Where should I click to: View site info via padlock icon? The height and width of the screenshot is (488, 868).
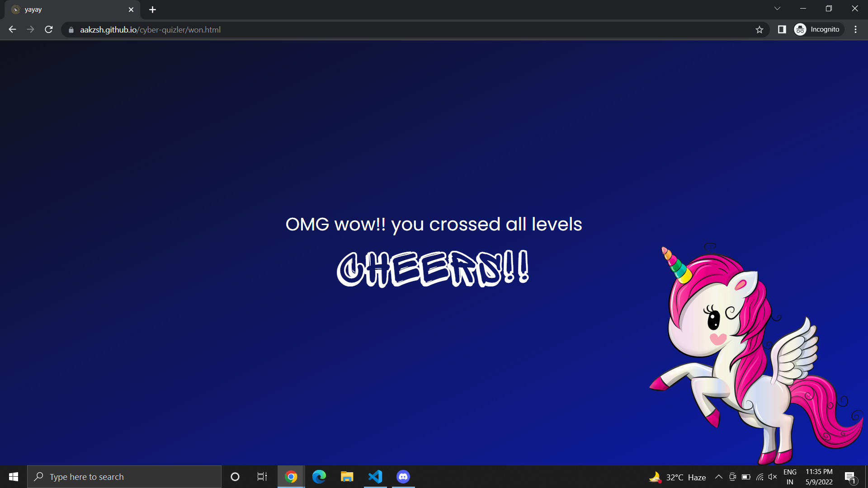(x=71, y=30)
